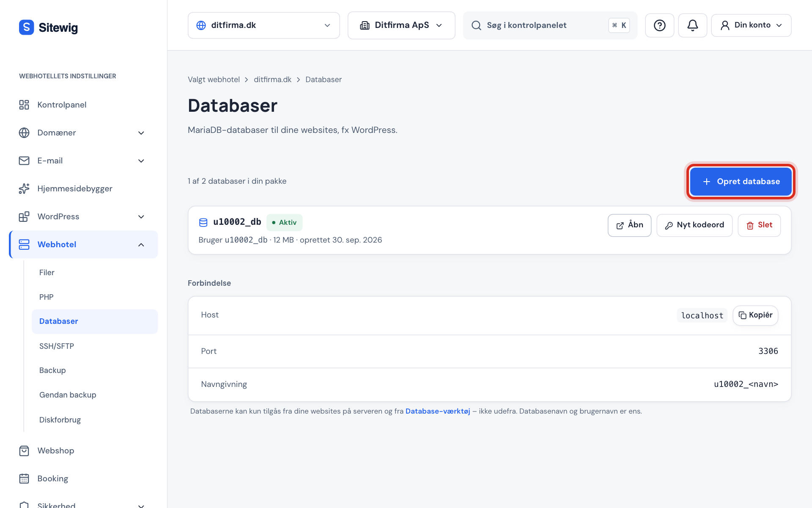Click the globe icon in domain selector
This screenshot has height=508, width=812.
pos(201,25)
